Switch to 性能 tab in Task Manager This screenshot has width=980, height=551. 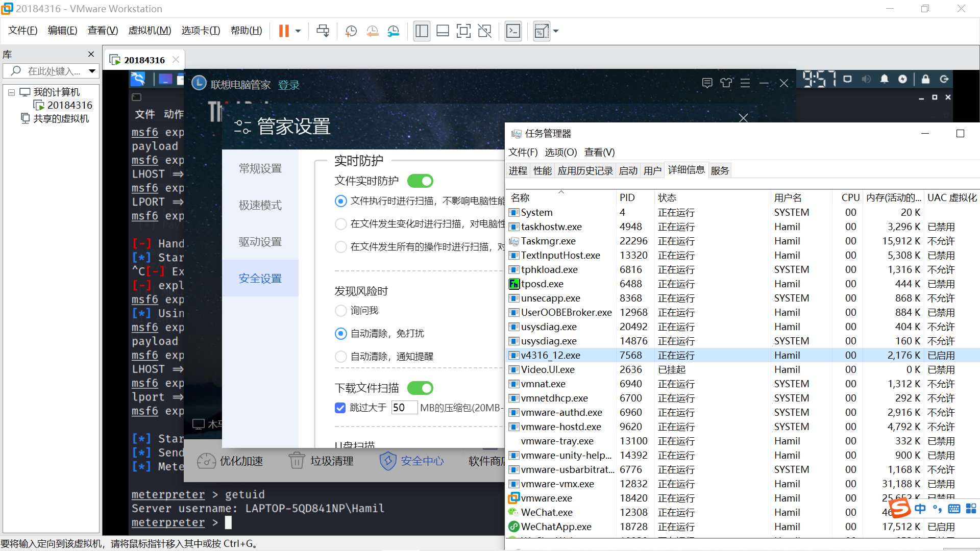[542, 170]
